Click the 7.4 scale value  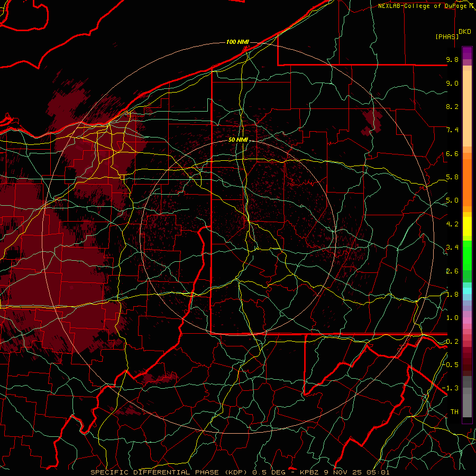(x=452, y=130)
